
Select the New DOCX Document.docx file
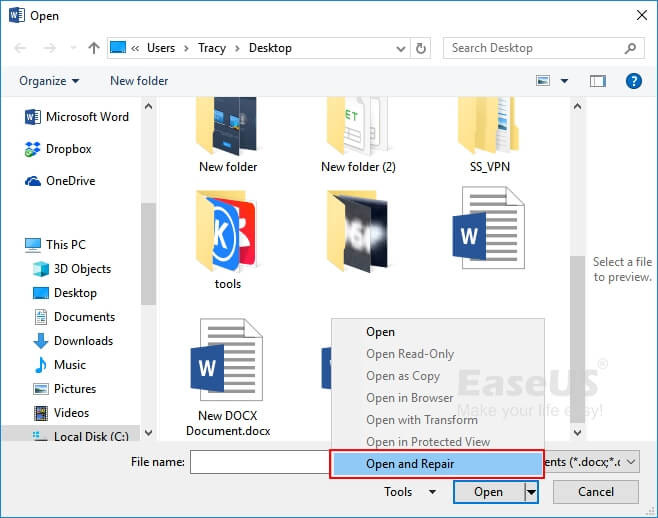(x=228, y=377)
